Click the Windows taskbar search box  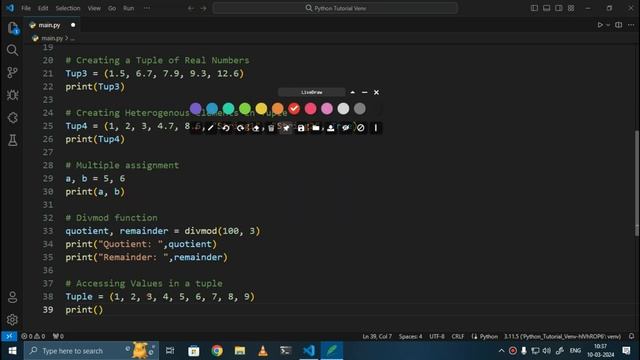(x=91, y=351)
